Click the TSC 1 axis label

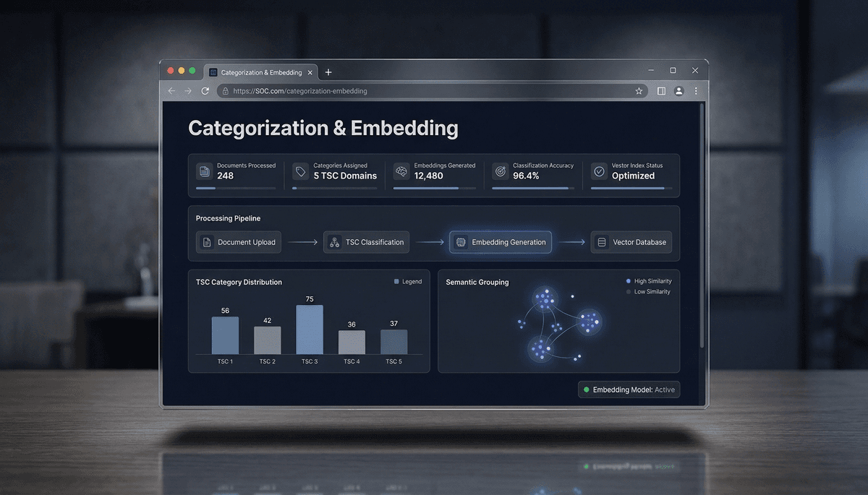coord(225,361)
